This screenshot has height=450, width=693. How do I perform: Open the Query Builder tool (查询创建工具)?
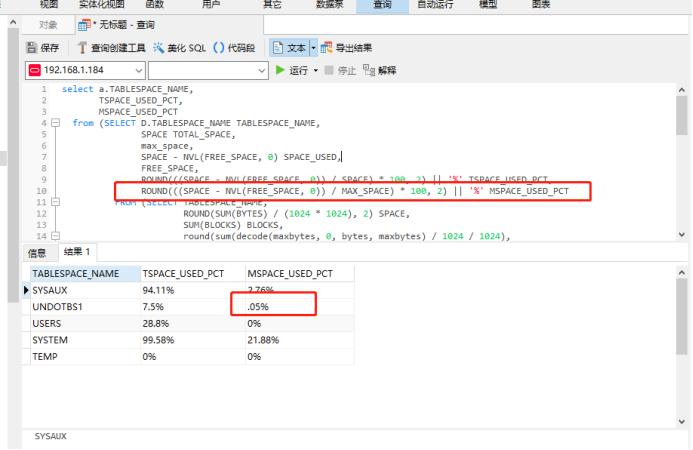[x=111, y=48]
